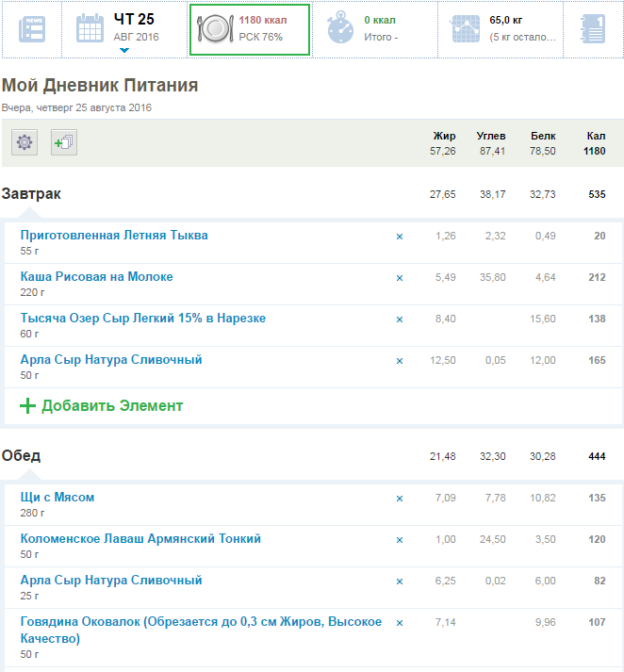This screenshot has width=624, height=672.
Task: Open the news feed icon
Action: coord(32,29)
